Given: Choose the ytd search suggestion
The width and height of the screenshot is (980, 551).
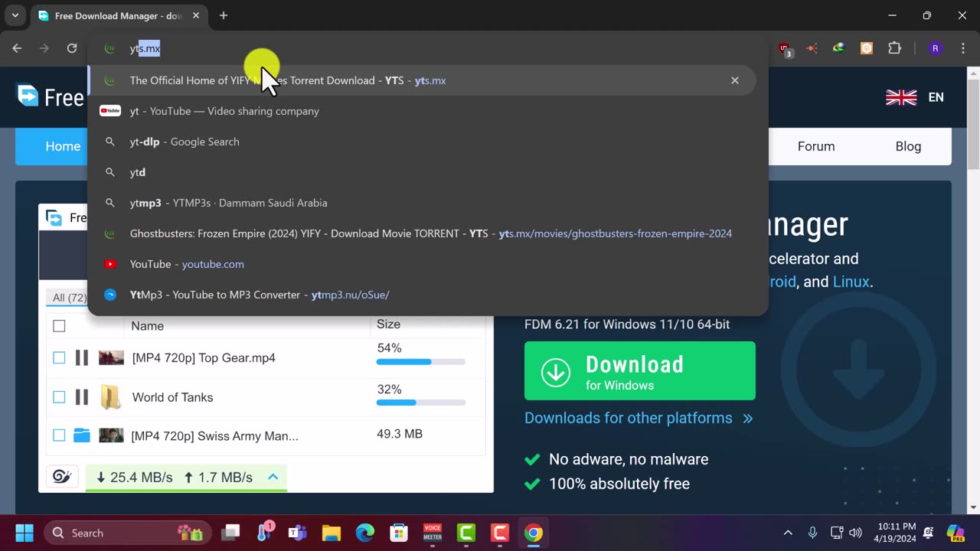Looking at the screenshot, I should click(x=427, y=172).
